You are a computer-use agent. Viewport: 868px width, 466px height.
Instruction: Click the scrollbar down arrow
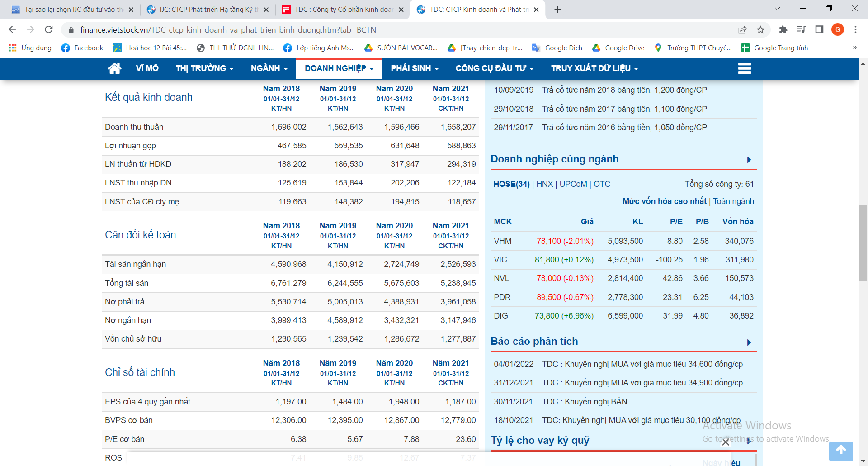pyautogui.click(x=863, y=461)
